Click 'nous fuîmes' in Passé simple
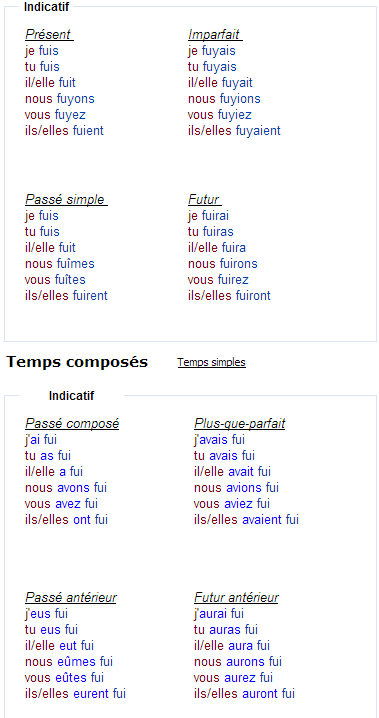This screenshot has width=379, height=718. pos(60,263)
